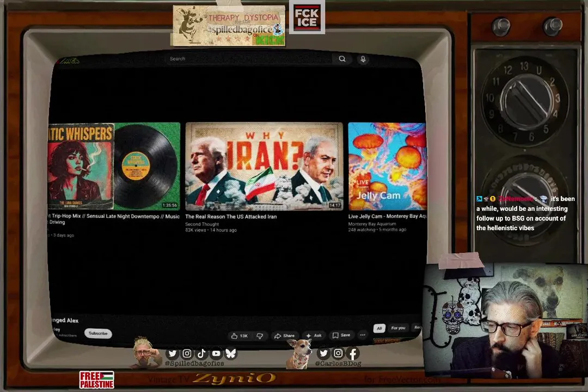This screenshot has width=588, height=392.
Task: Click the @Spilledbagofice handle text
Action: tap(194, 363)
